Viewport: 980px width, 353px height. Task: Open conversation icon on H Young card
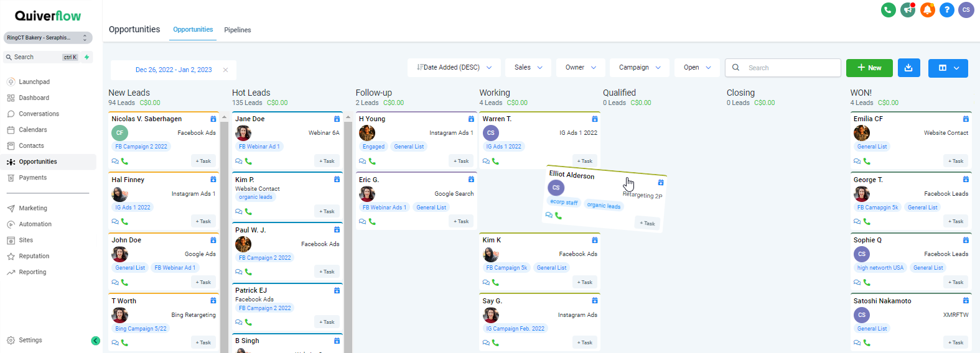pos(363,161)
